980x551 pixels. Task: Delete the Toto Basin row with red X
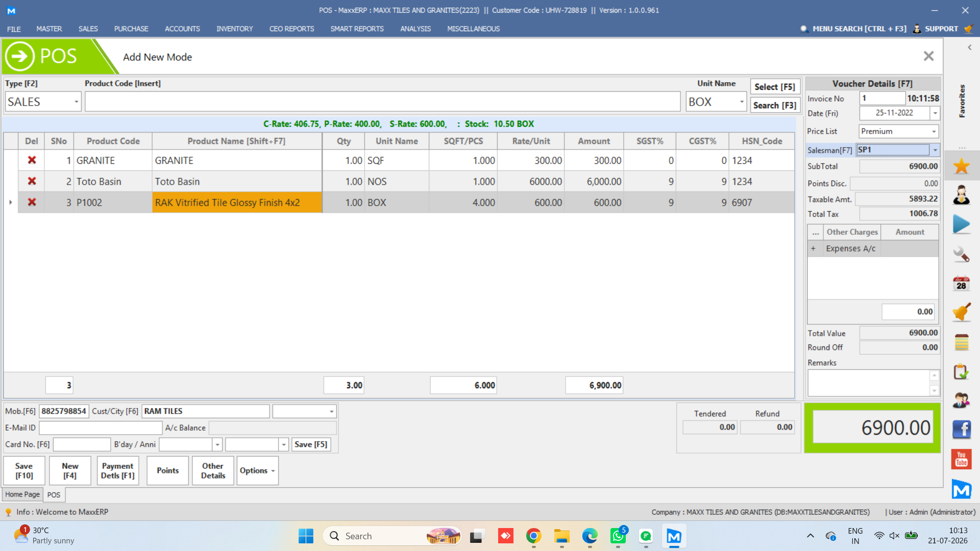tap(32, 181)
